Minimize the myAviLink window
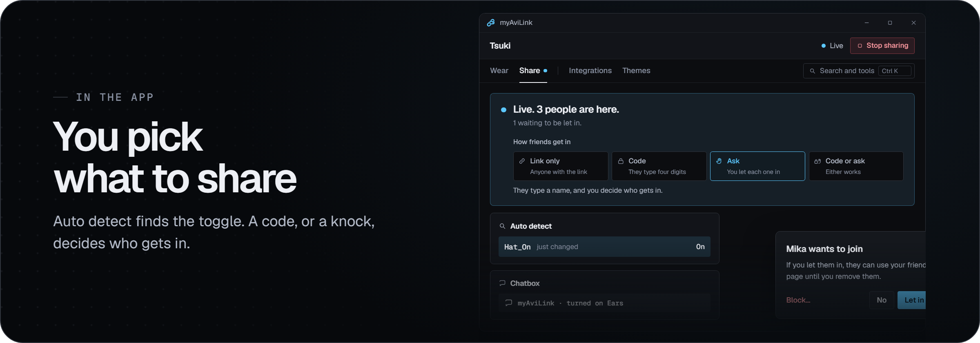Image resolution: width=980 pixels, height=343 pixels. (x=866, y=23)
